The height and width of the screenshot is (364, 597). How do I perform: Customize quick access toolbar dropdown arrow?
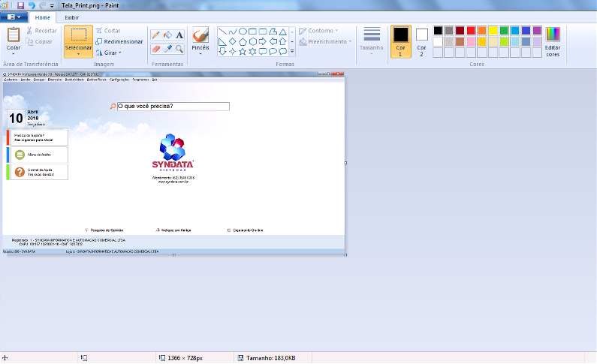(x=52, y=6)
